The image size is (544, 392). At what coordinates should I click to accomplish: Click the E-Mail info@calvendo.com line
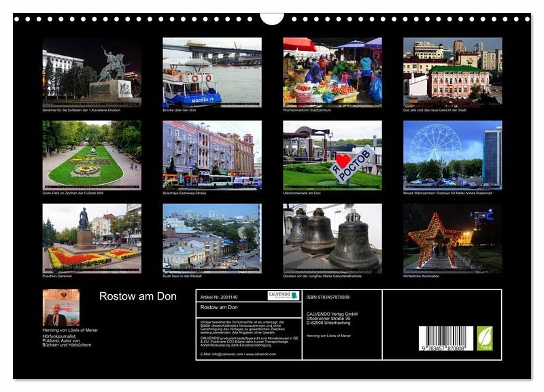pyautogui.click(x=239, y=354)
